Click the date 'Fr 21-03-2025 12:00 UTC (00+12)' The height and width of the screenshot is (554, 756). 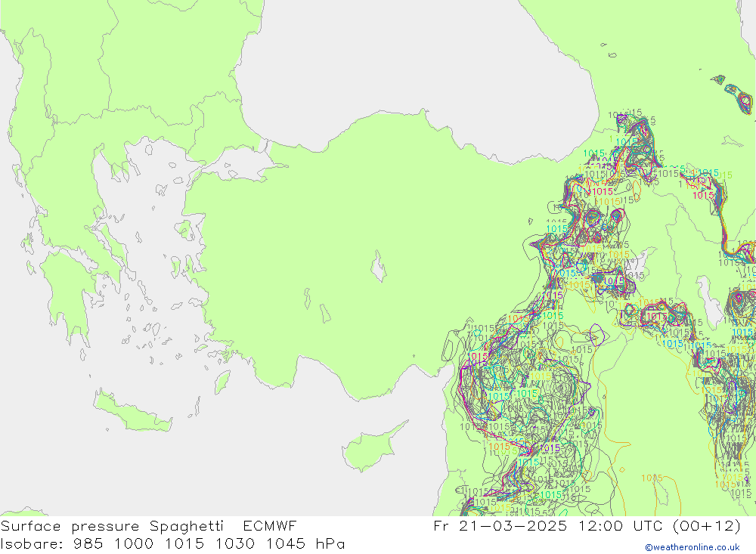pos(587,526)
